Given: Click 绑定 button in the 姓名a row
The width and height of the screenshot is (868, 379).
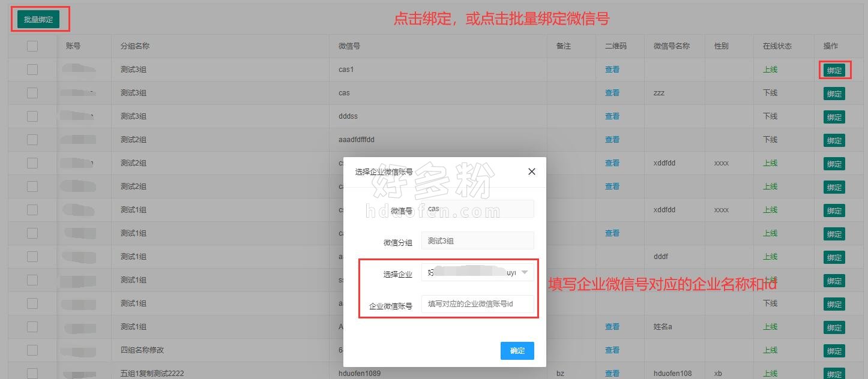Looking at the screenshot, I should 834,327.
